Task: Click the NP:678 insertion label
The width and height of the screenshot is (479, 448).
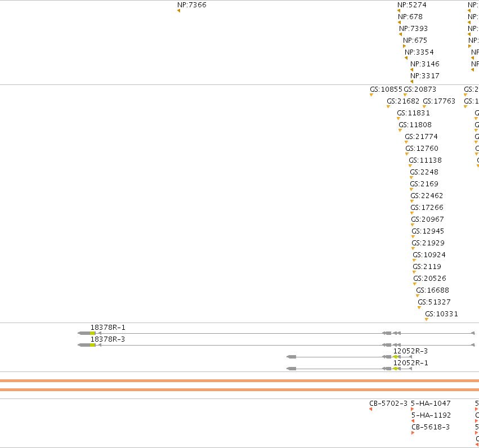Action: 410,17
